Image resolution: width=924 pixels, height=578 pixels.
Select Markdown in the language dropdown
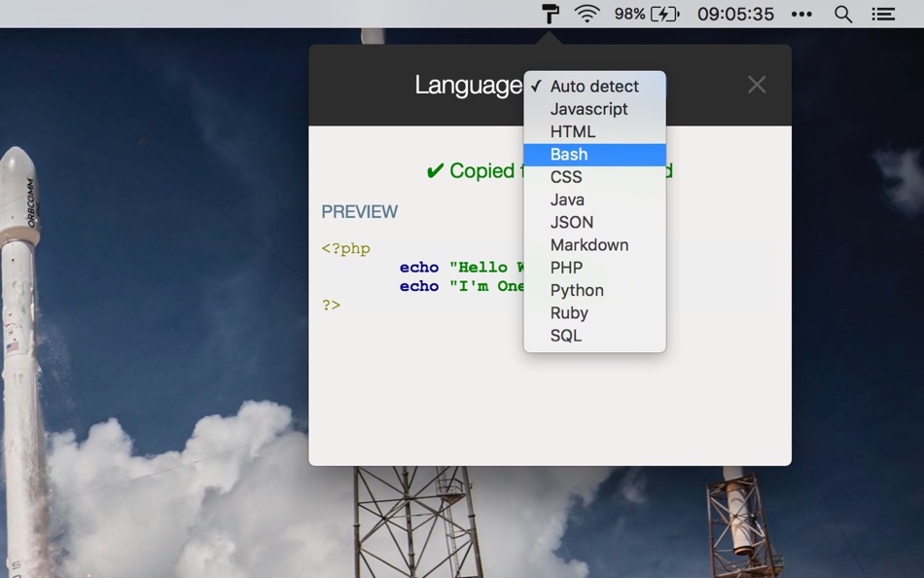(594, 245)
